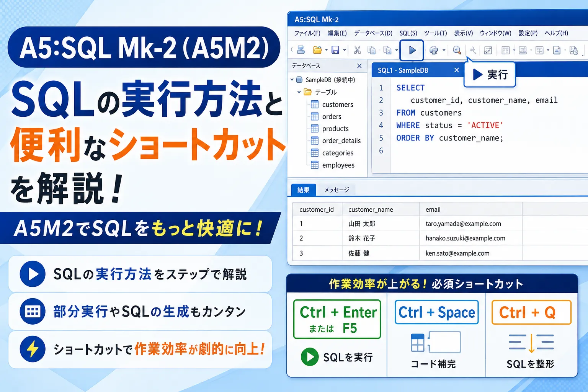Switch to the 結果 tab
588x392 pixels.
coord(304,190)
